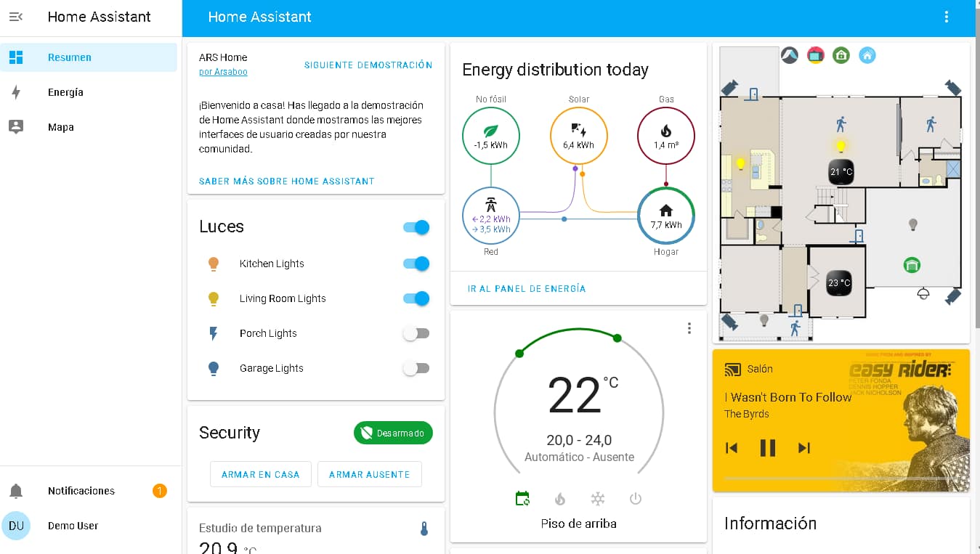This screenshot has width=980, height=554.
Task: Turn off thermostat using the power icon
Action: [x=636, y=499]
